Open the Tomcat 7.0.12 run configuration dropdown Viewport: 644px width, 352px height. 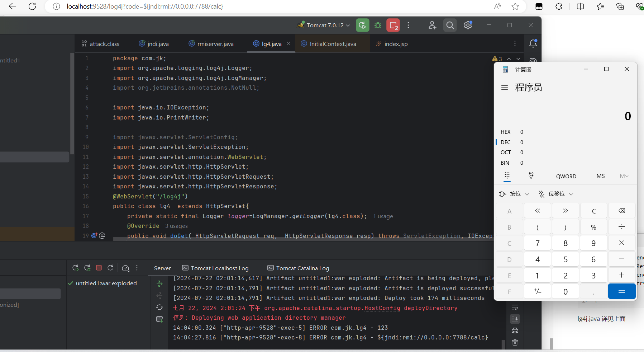point(324,25)
